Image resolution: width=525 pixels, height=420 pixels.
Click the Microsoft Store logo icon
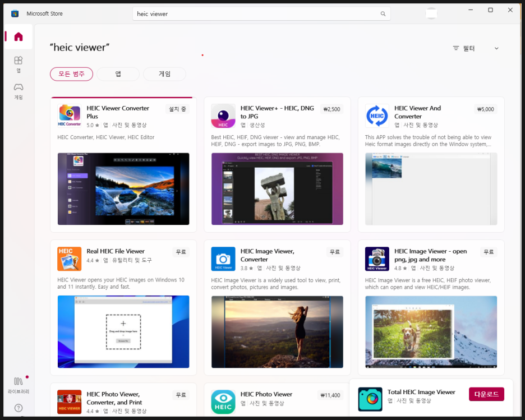tap(15, 13)
